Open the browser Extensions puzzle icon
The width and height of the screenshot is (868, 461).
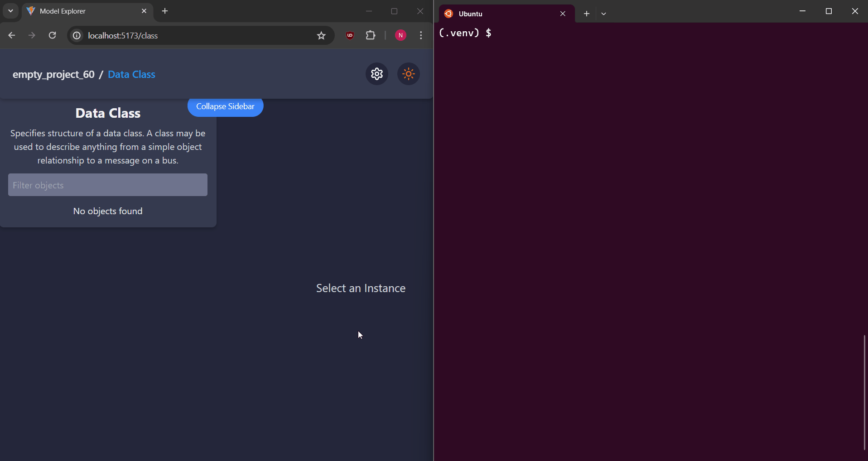click(370, 35)
